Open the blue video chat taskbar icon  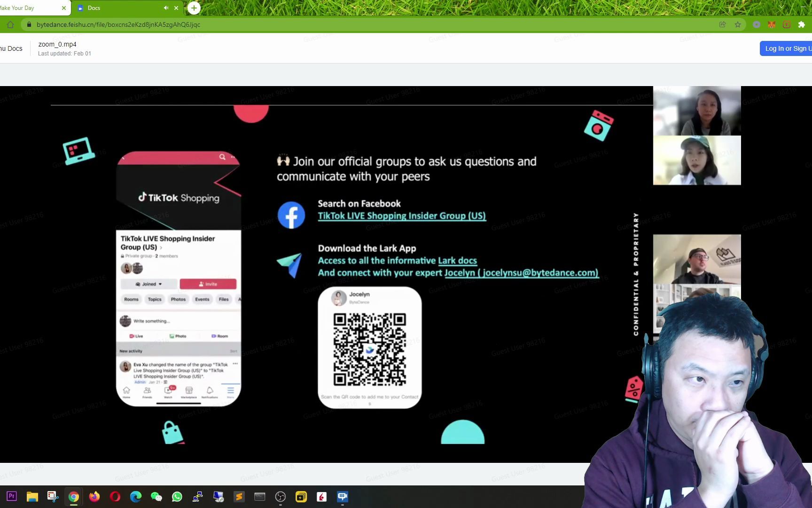[x=343, y=496]
